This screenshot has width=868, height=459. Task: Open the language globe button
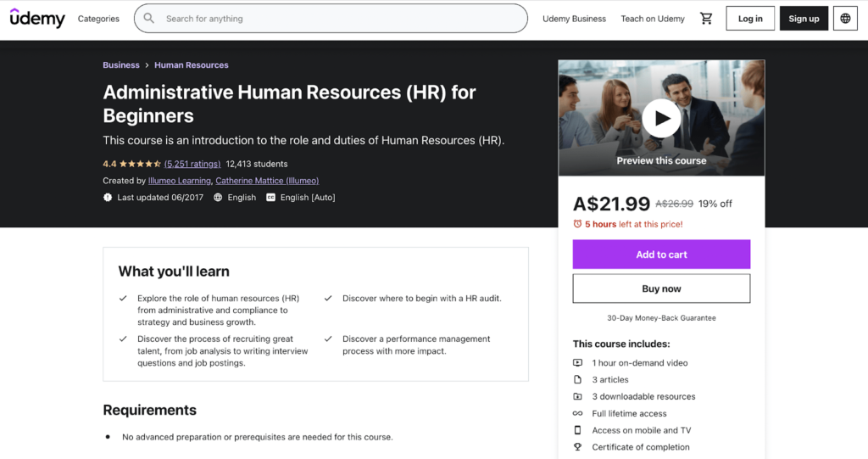(x=845, y=19)
